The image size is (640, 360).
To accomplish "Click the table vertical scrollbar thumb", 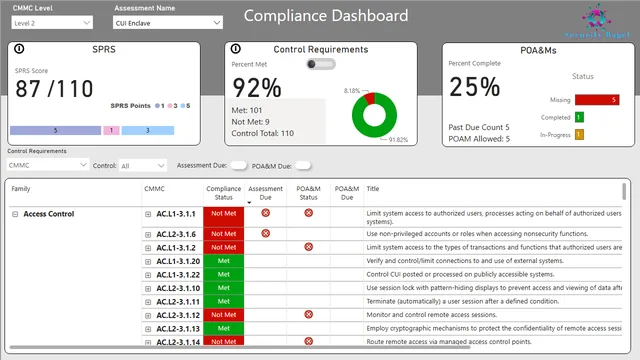I will point(624,191).
